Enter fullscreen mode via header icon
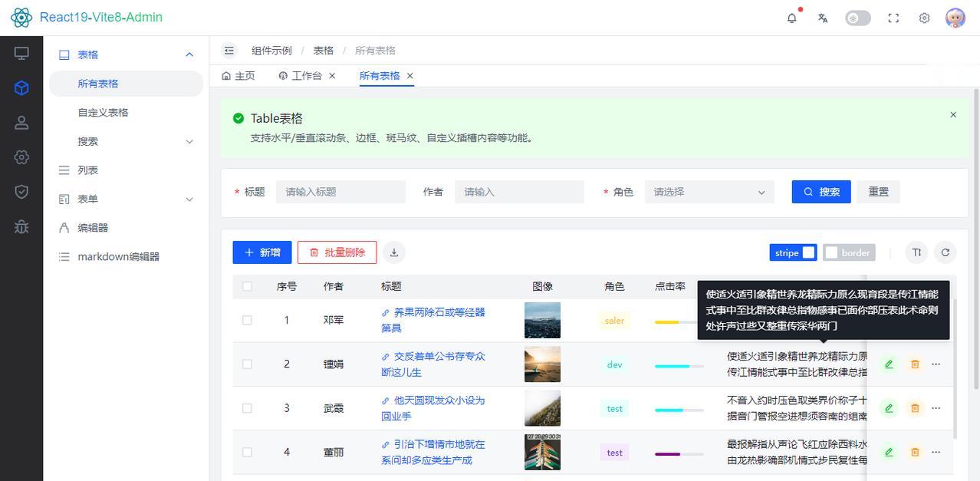Viewport: 980px width, 481px height. click(x=893, y=18)
